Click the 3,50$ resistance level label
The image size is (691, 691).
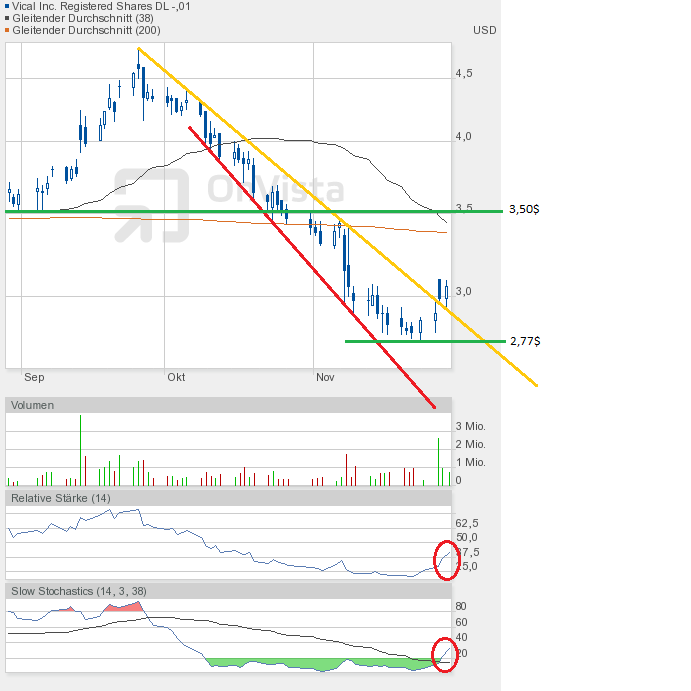(525, 210)
